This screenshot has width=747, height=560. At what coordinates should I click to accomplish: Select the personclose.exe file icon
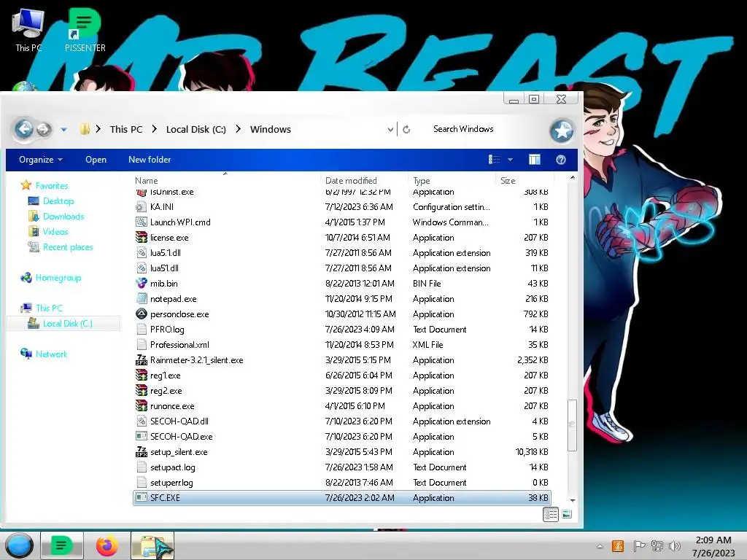(x=141, y=314)
